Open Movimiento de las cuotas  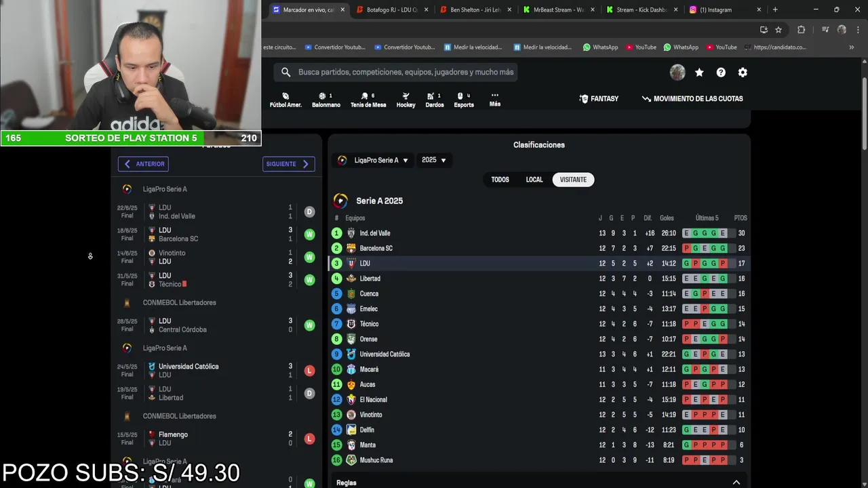pyautogui.click(x=692, y=99)
